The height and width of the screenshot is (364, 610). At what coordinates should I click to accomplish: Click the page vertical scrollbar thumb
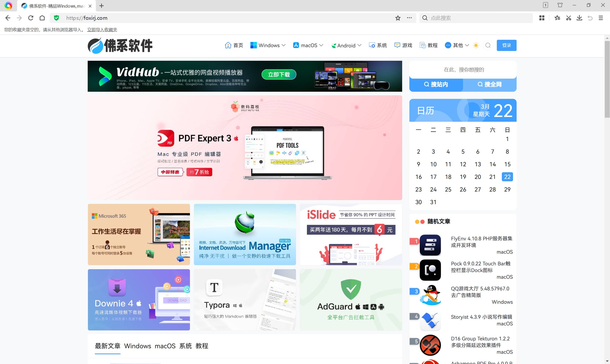tap(607, 79)
